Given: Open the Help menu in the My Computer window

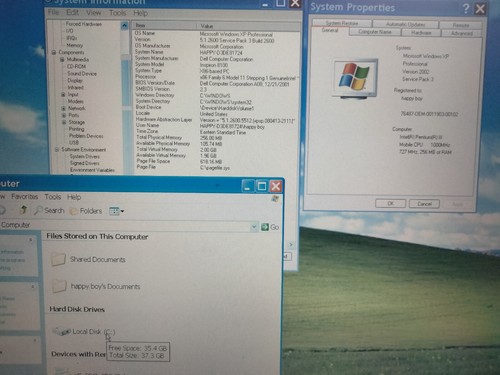Looking at the screenshot, I should pyautogui.click(x=74, y=197).
